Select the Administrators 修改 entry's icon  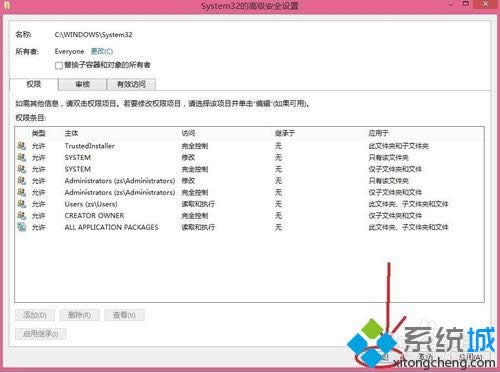click(x=22, y=181)
